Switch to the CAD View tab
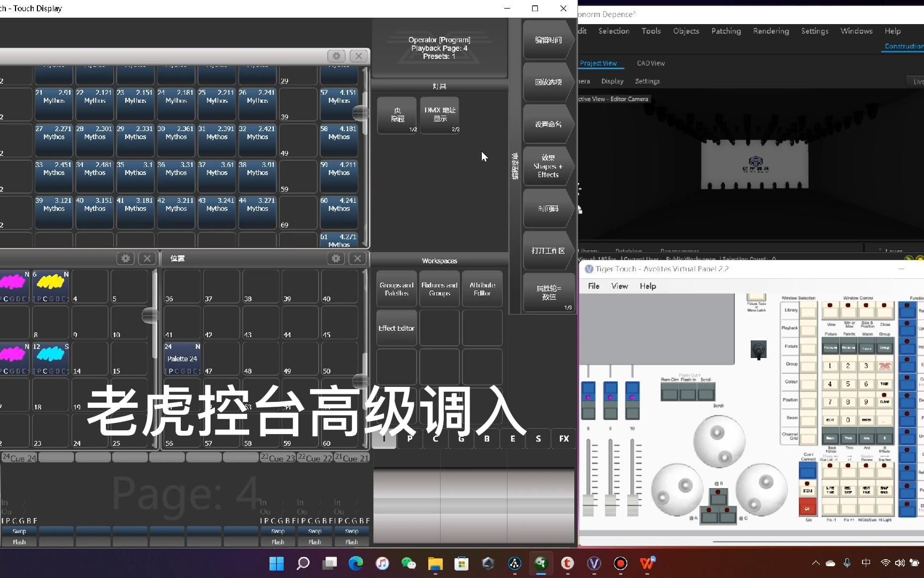 click(650, 63)
